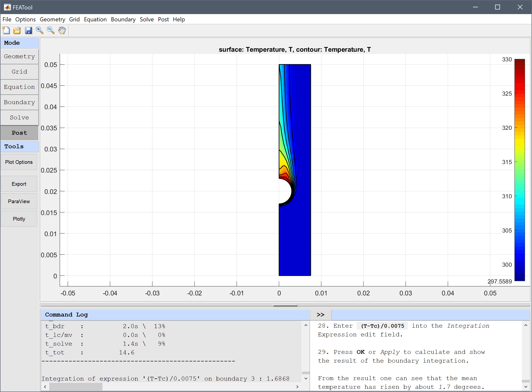Open the Grid menu
The image size is (532, 392).
click(74, 19)
